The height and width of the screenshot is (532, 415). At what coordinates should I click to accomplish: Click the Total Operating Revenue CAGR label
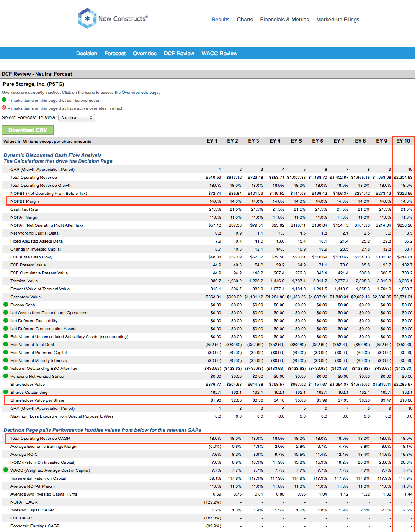point(40,439)
